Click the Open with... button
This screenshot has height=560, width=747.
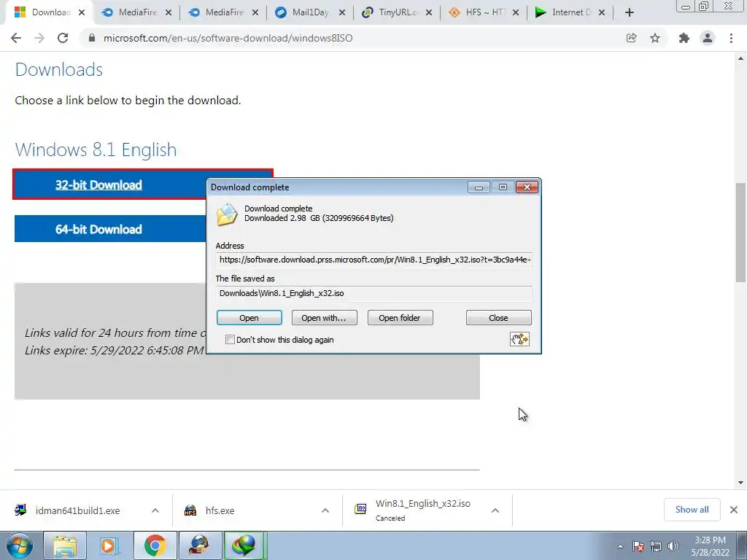pyautogui.click(x=324, y=318)
